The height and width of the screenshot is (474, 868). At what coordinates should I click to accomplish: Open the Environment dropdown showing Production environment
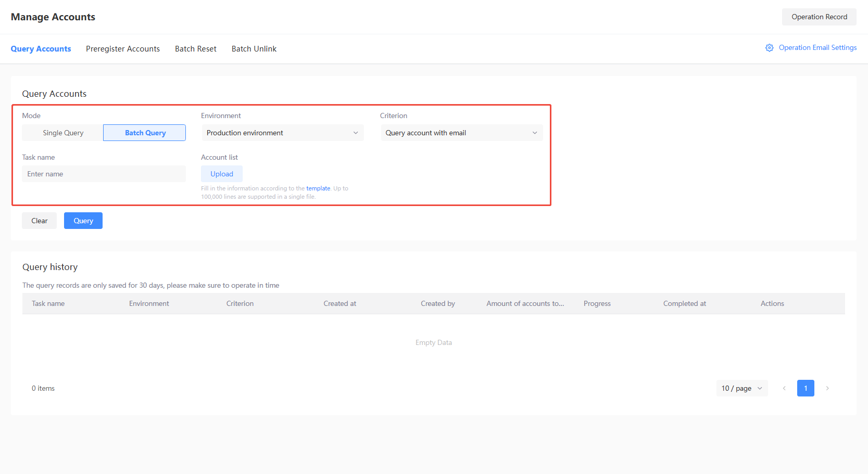tap(282, 133)
